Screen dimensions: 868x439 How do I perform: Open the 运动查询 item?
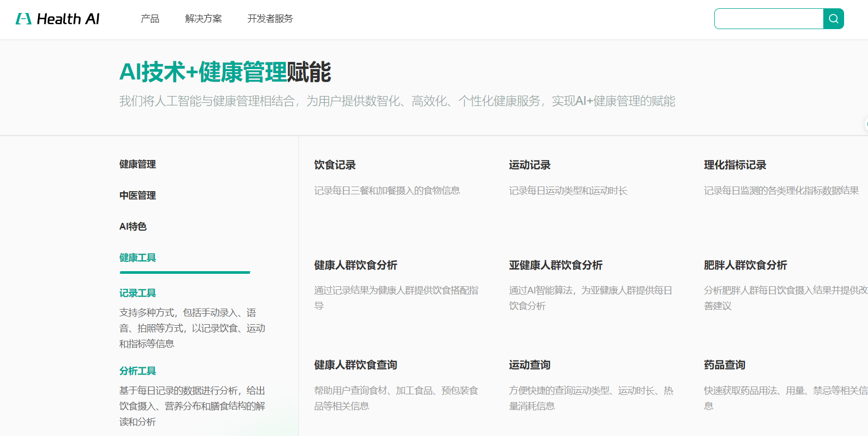point(530,365)
